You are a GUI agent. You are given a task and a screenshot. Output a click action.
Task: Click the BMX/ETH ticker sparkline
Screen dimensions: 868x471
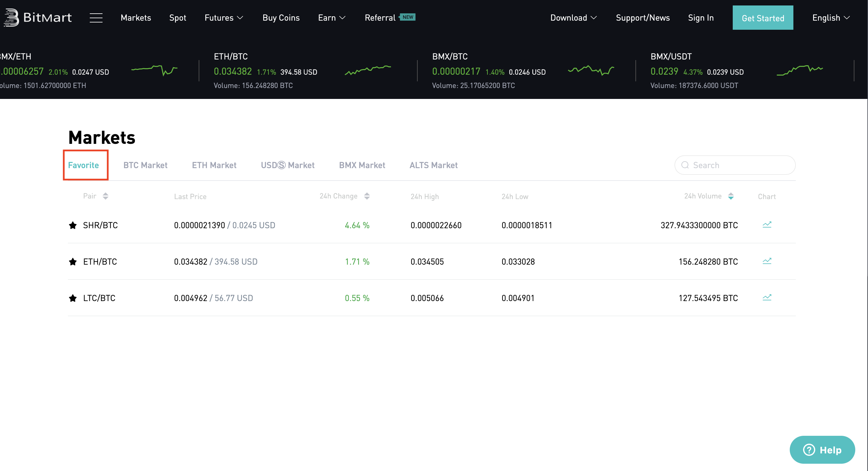click(154, 70)
